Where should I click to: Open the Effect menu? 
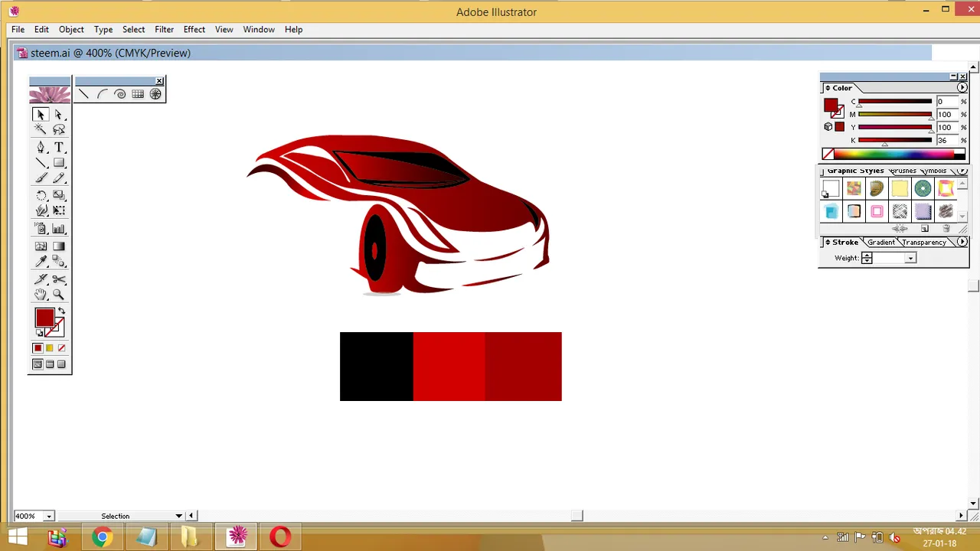point(194,29)
